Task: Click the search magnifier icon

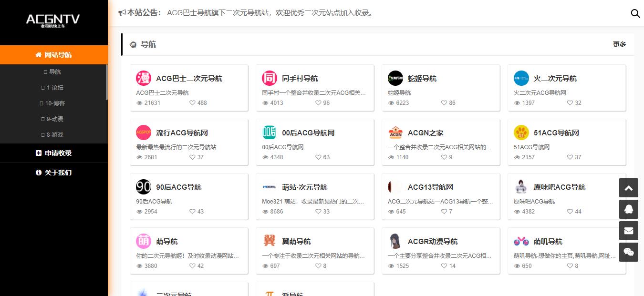Action: (x=635, y=13)
